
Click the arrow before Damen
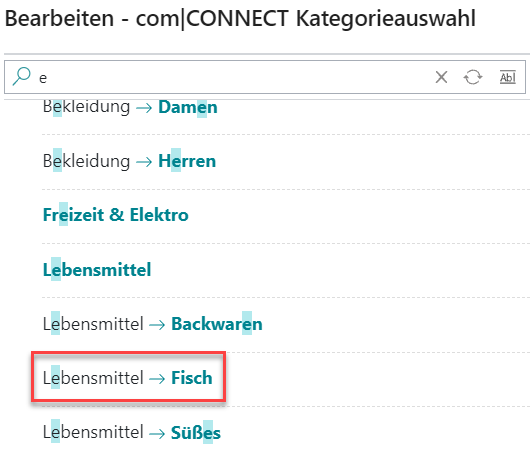[x=144, y=108]
